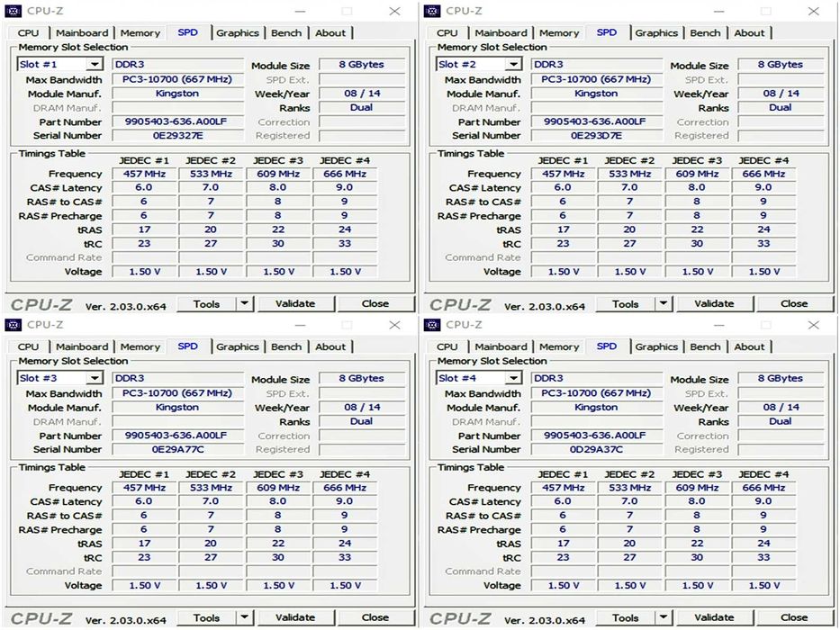
Task: Click Validate button in Slot #2 window
Action: 714,304
